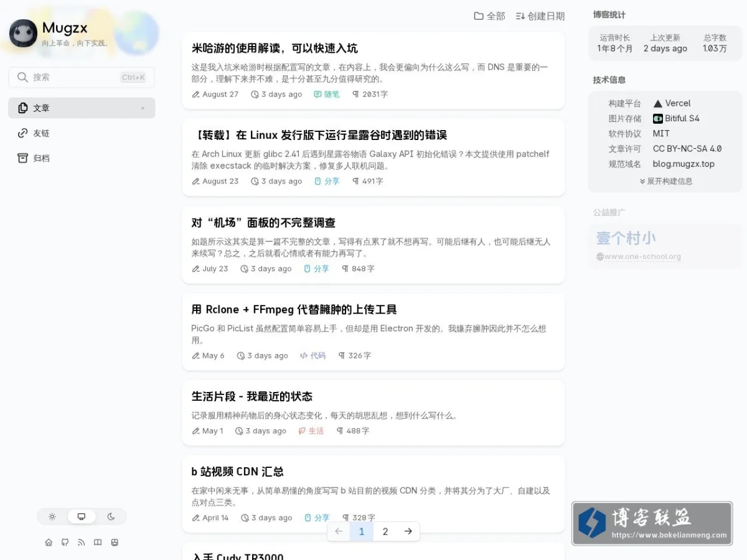Open the book icon in sidebar footer
The width and height of the screenshot is (747, 560).
point(98,543)
